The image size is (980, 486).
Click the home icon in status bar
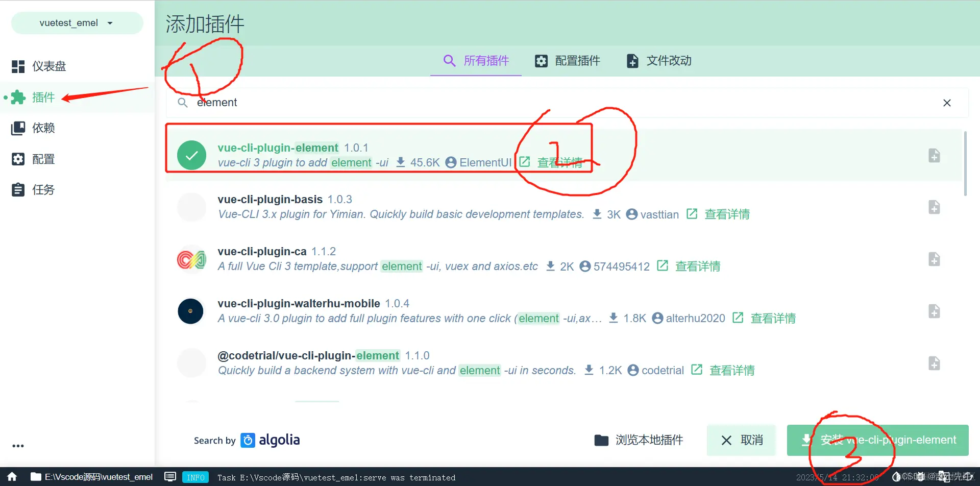click(12, 477)
